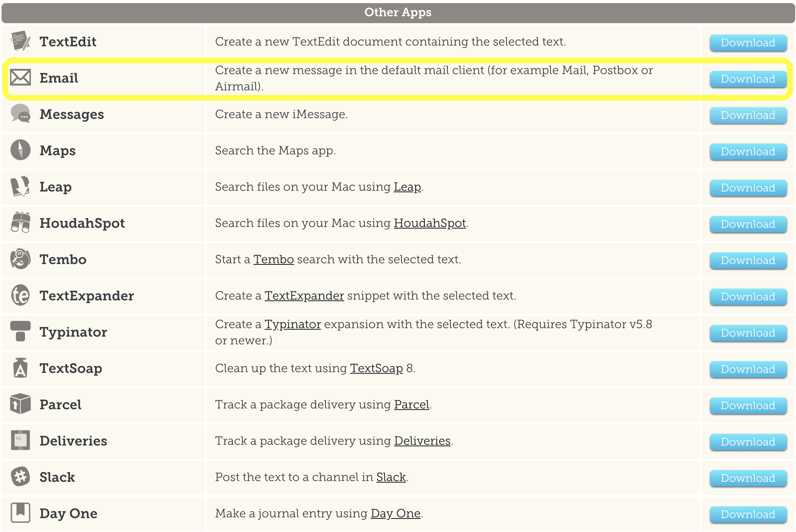This screenshot has width=796, height=532.
Task: Select the 'TextEdit' extension name
Action: pyautogui.click(x=68, y=42)
